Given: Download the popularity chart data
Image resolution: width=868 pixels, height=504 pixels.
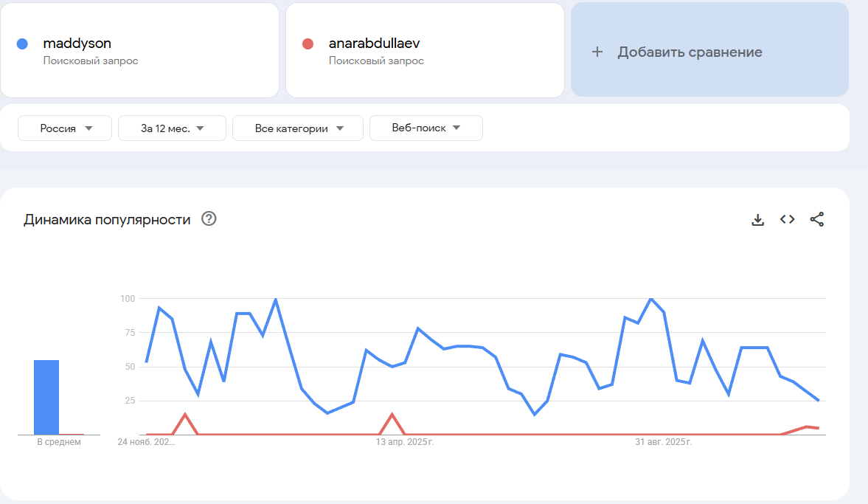Looking at the screenshot, I should pos(757,219).
